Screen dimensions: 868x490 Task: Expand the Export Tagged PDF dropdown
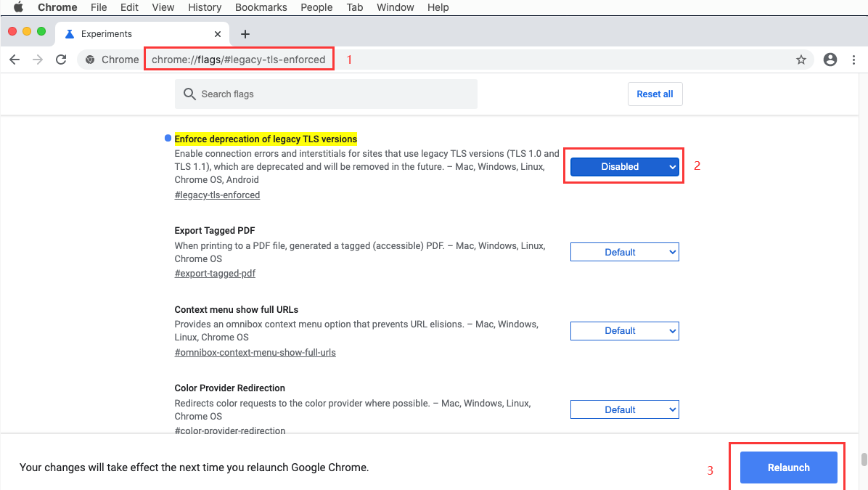[x=624, y=252]
